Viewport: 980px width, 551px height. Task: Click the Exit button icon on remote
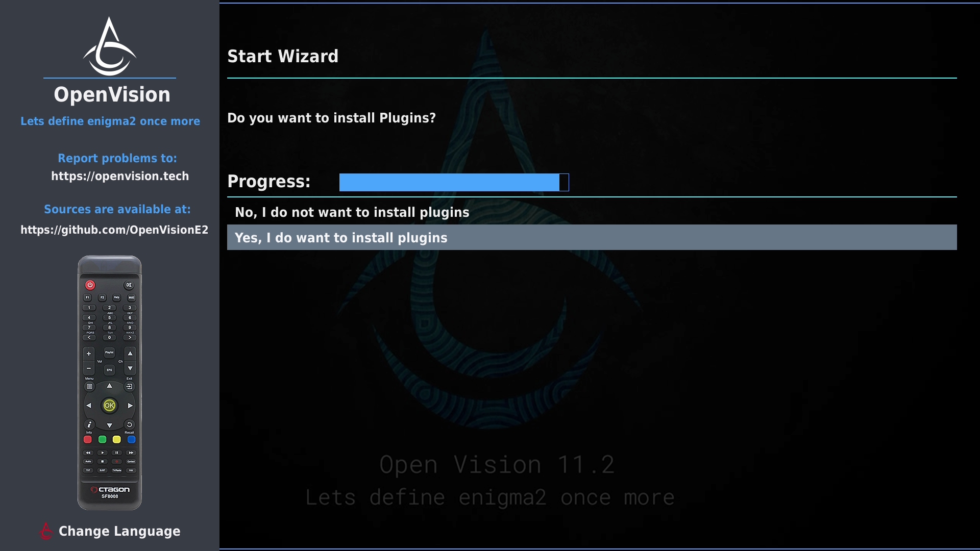pyautogui.click(x=130, y=387)
